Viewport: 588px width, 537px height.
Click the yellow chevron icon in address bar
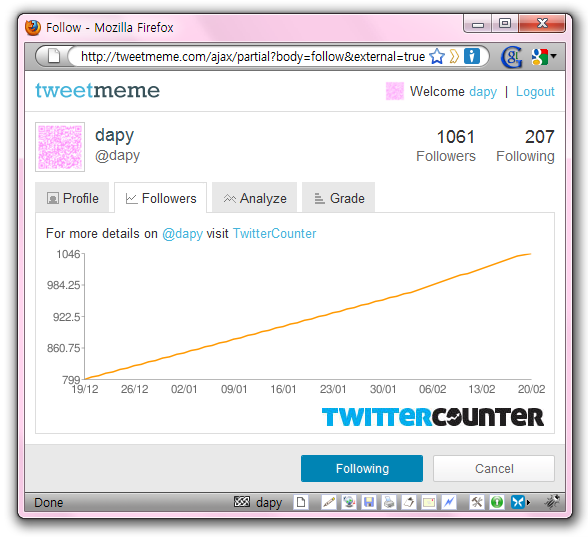coord(454,57)
